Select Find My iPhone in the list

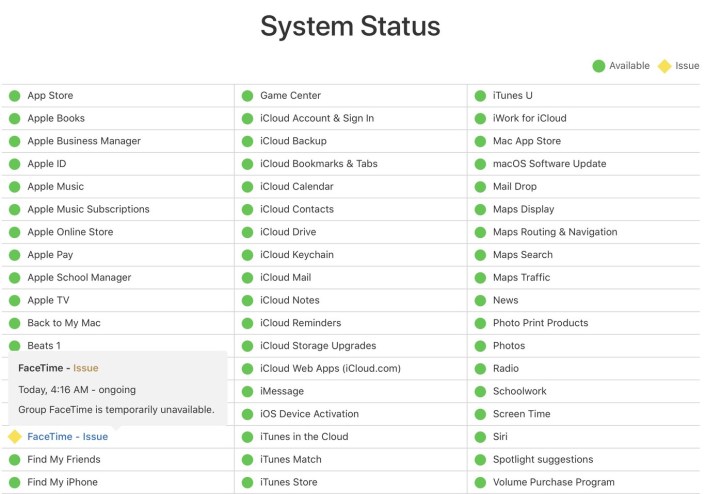pyautogui.click(x=64, y=483)
